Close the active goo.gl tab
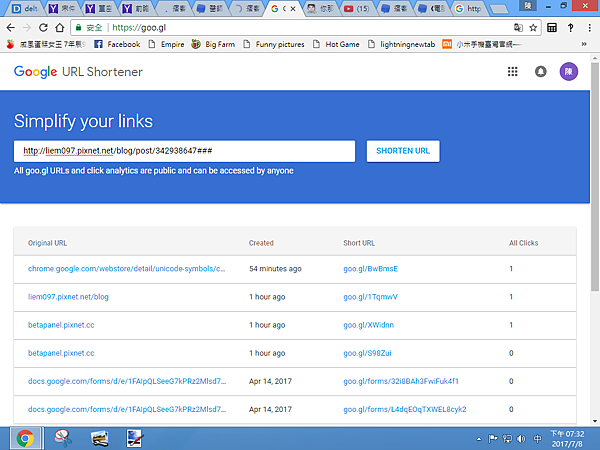Image resolution: width=600 pixels, height=450 pixels. pos(293,8)
